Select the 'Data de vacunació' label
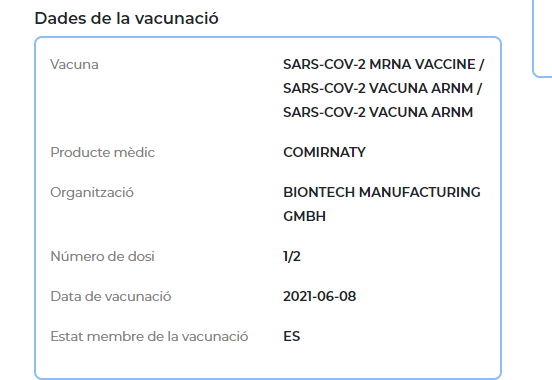 111,297
